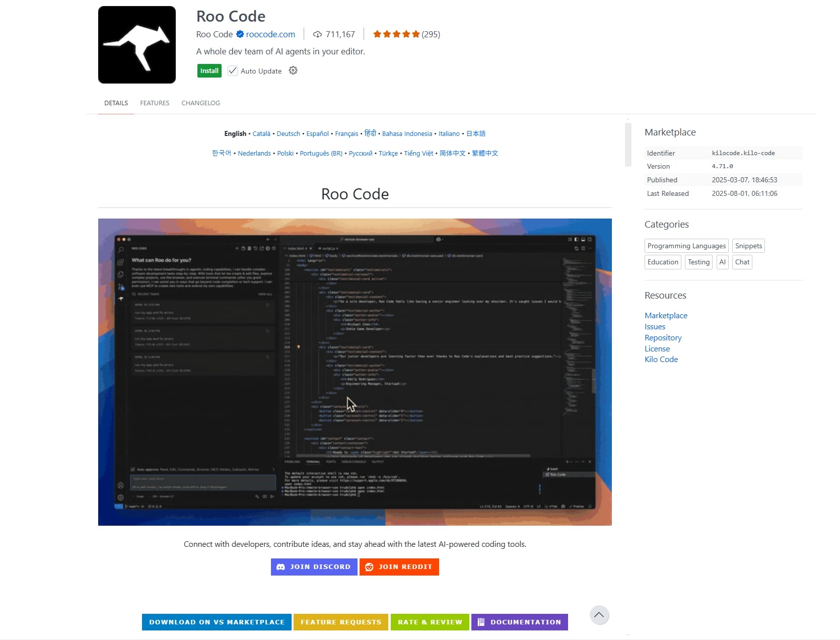Open the extension settings gear icon
This screenshot has width=840, height=640.
(293, 70)
